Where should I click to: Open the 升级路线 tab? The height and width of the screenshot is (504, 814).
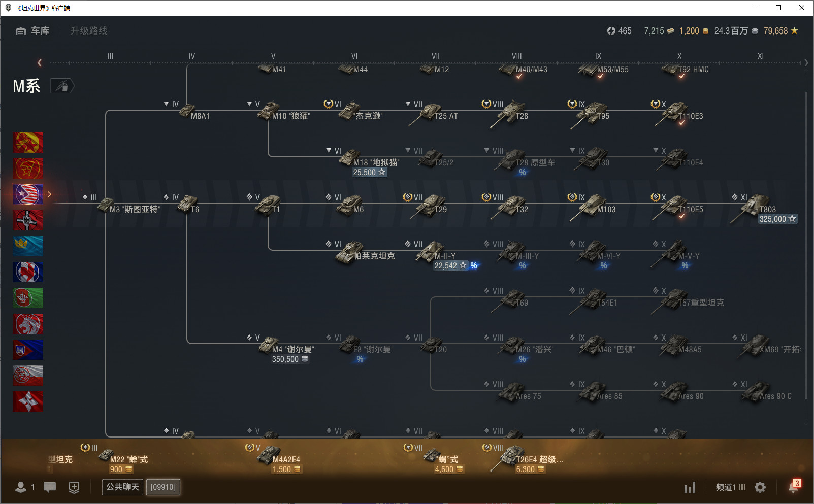(x=89, y=31)
